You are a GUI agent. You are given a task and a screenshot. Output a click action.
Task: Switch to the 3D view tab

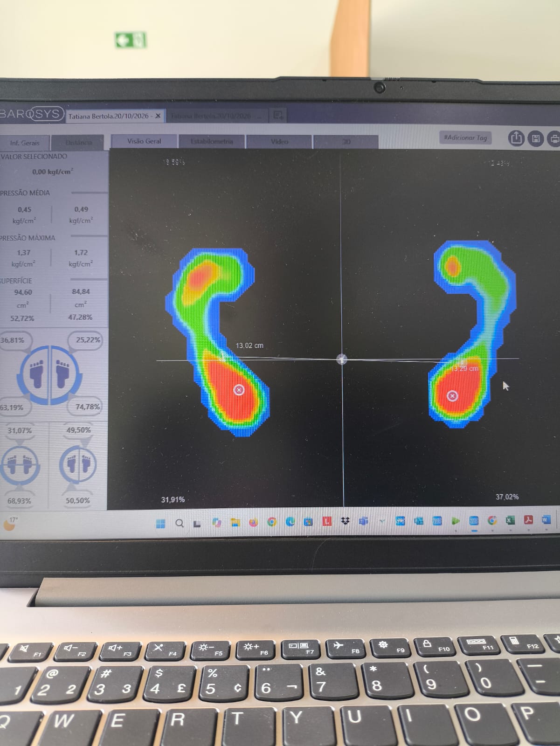(346, 142)
